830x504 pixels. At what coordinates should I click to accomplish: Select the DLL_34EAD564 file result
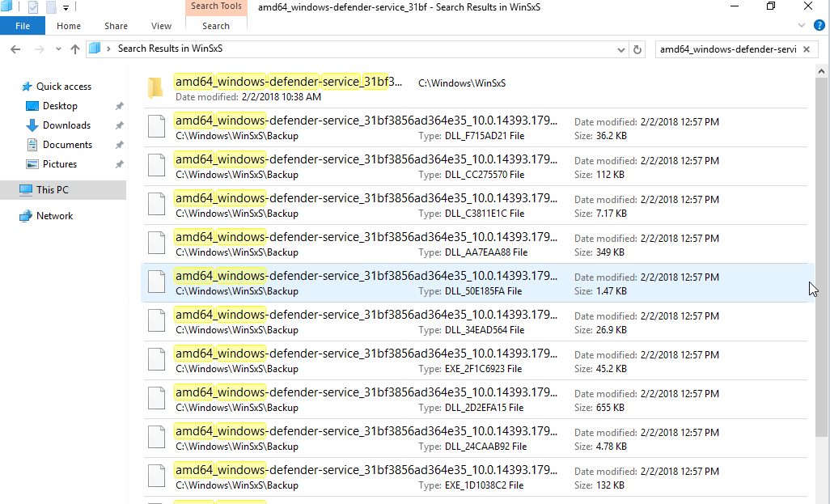click(476, 321)
